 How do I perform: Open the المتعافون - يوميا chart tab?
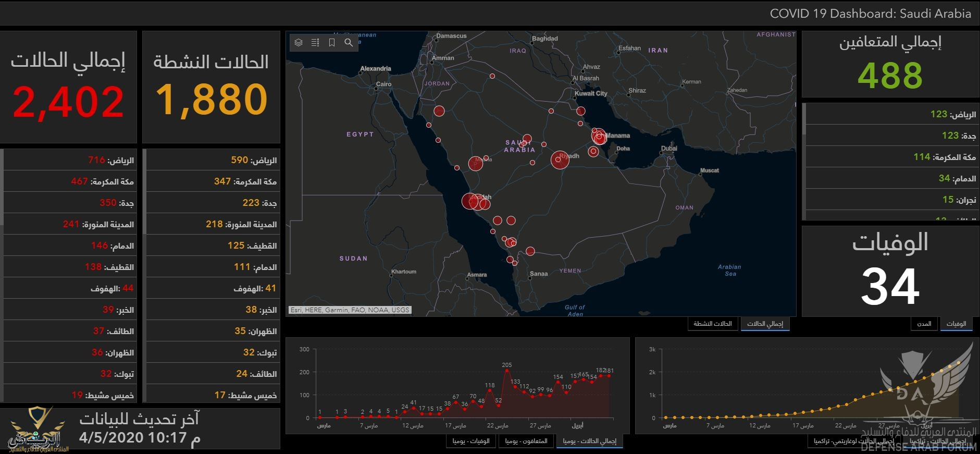click(526, 441)
